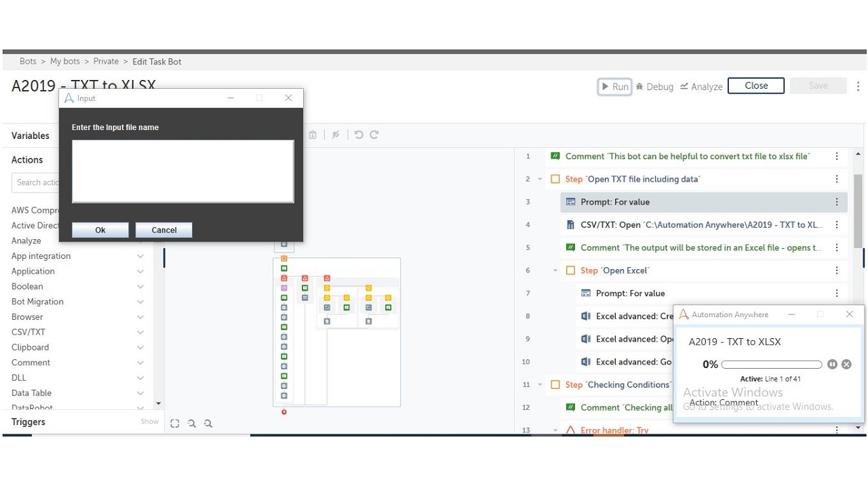Show the Triggers section
Viewport: 868px width, 488px height.
coord(150,422)
